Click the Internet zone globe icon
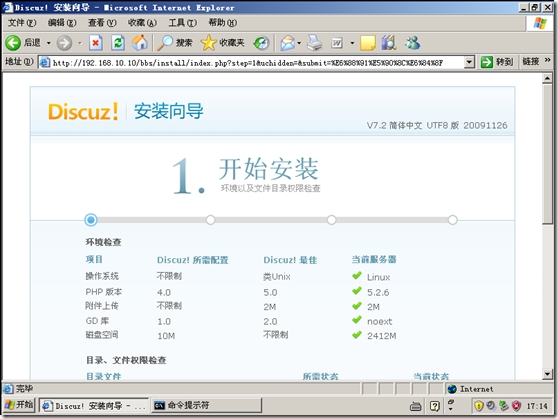The image size is (558, 419). pyautogui.click(x=452, y=389)
